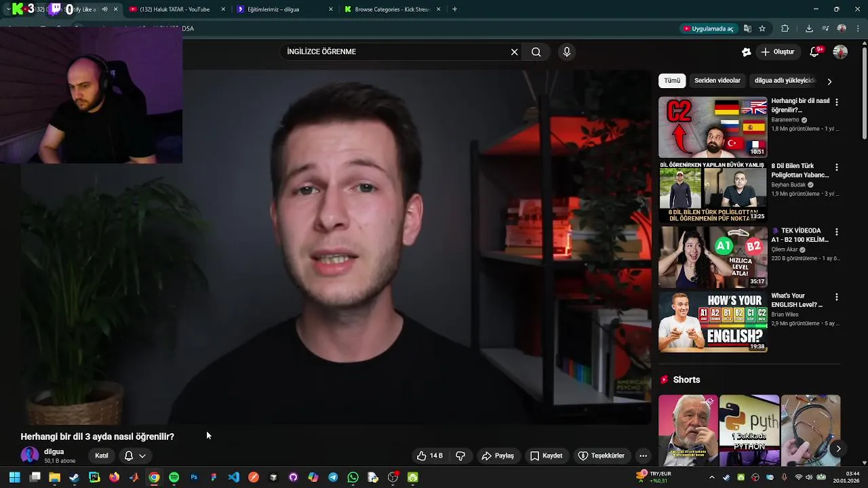Open Chrome downloads icon
The image size is (868, 488).
pos(809,28)
